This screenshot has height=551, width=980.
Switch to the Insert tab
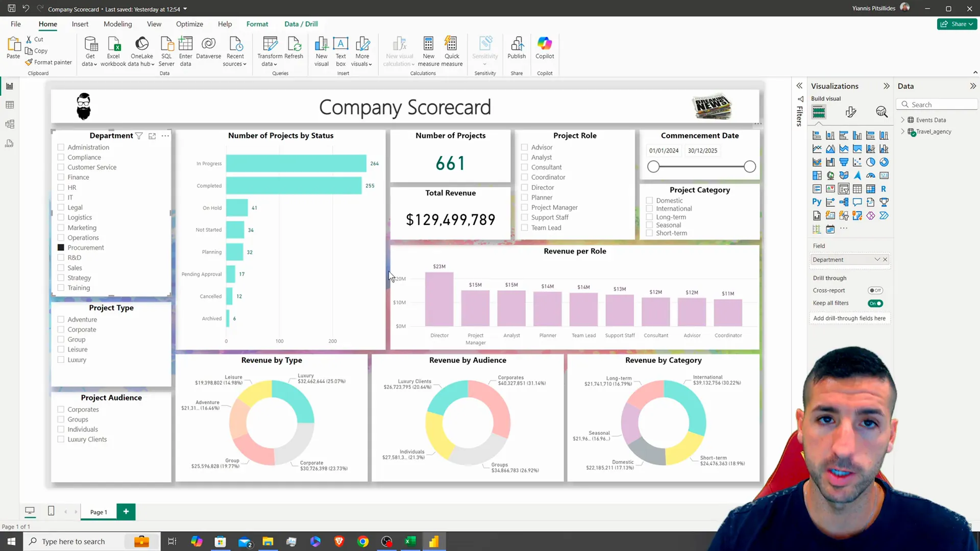click(80, 24)
